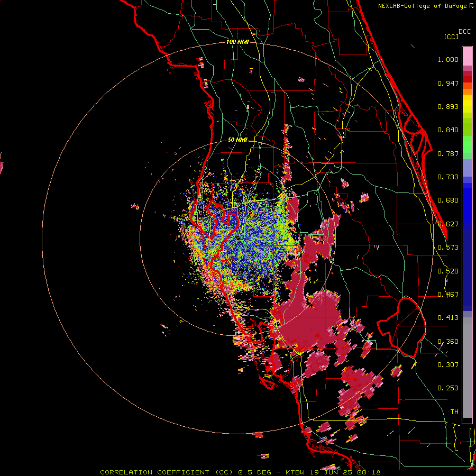Screen dimensions: 476x476
Task: Click the Correlation Coefficient caption at bottom
Action: 240,472
